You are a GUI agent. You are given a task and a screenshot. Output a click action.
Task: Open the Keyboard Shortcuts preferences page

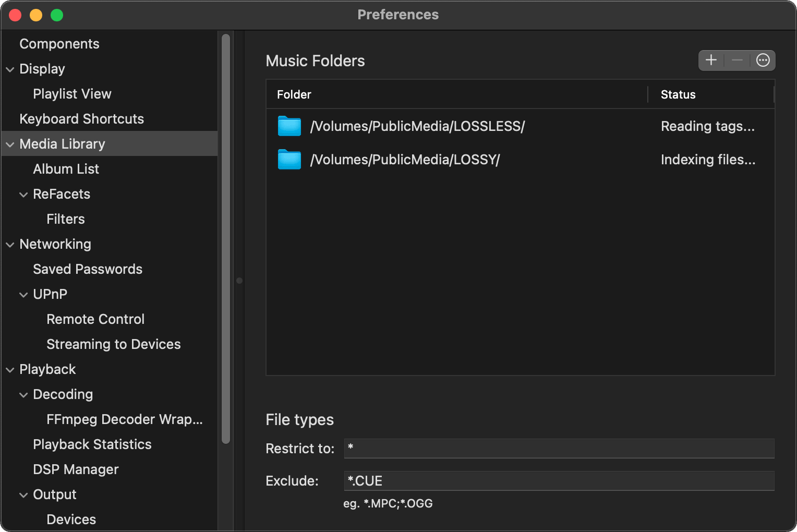click(x=81, y=119)
